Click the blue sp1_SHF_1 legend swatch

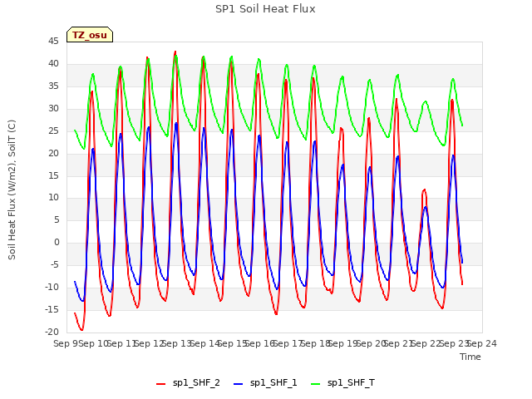pos(239,384)
